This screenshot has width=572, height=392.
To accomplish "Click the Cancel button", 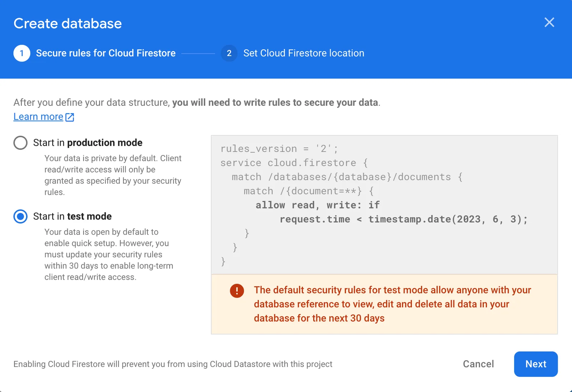I will (478, 364).
